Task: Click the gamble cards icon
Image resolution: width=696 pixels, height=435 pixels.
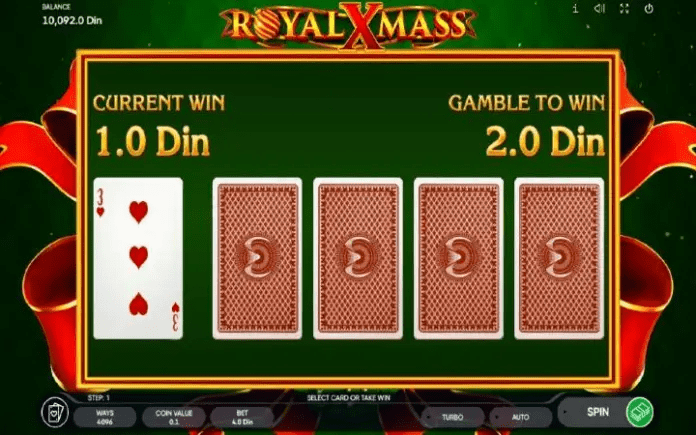Action: coord(55,412)
